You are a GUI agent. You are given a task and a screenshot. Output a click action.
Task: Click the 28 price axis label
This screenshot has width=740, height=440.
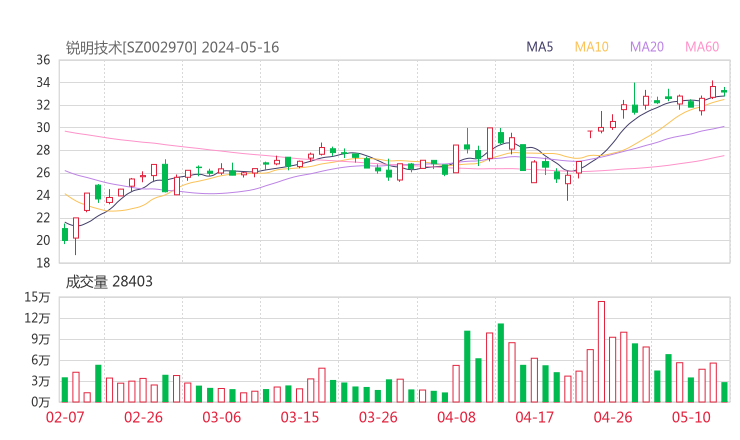(43, 150)
